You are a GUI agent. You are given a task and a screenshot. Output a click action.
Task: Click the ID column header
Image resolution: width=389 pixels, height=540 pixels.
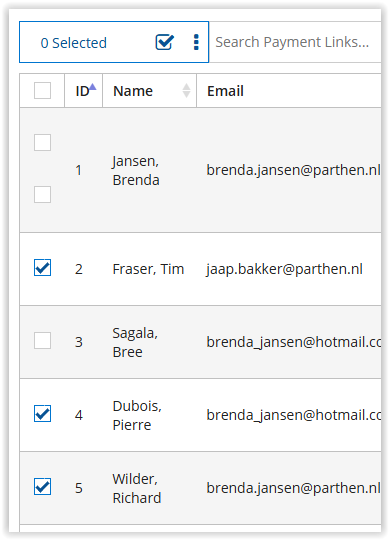point(82,92)
